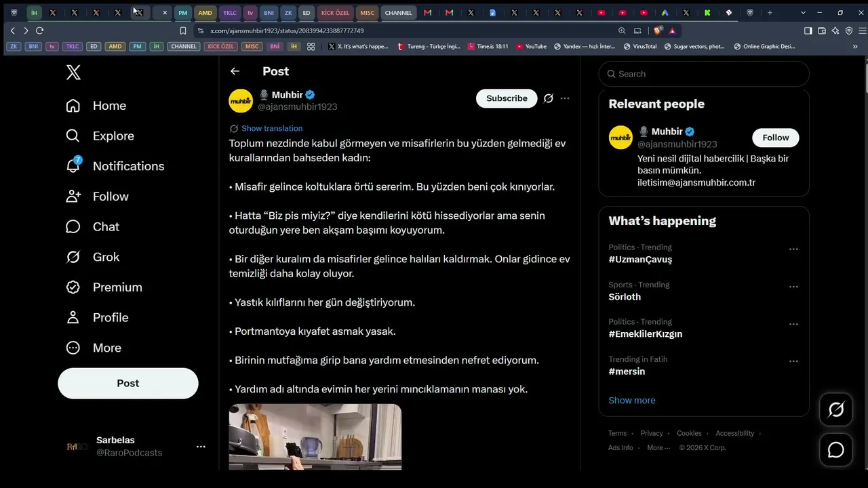
Task: Select the KİCK ÖZEL tab group in tab strip
Action: (335, 13)
